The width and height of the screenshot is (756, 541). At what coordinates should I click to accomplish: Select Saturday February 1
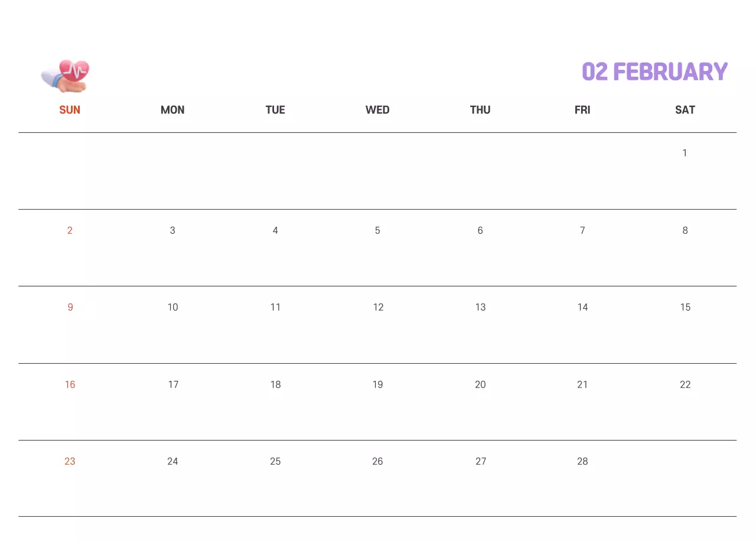[x=685, y=154]
